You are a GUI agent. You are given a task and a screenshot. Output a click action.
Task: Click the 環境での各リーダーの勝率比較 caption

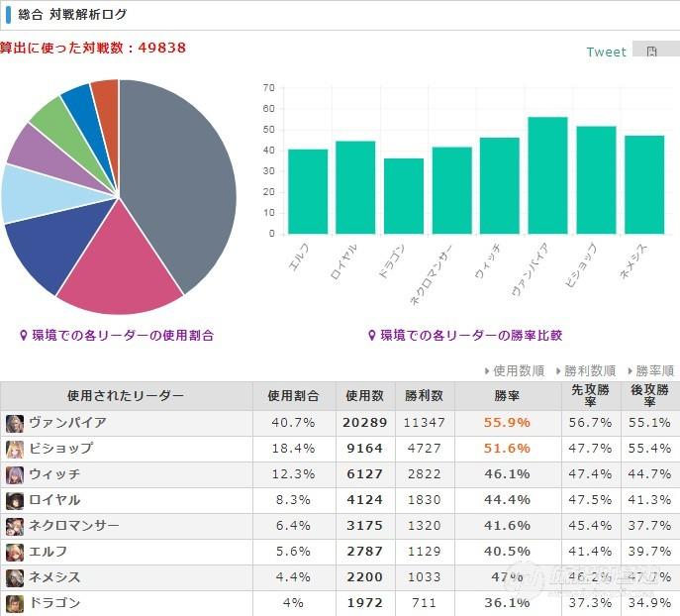(471, 336)
